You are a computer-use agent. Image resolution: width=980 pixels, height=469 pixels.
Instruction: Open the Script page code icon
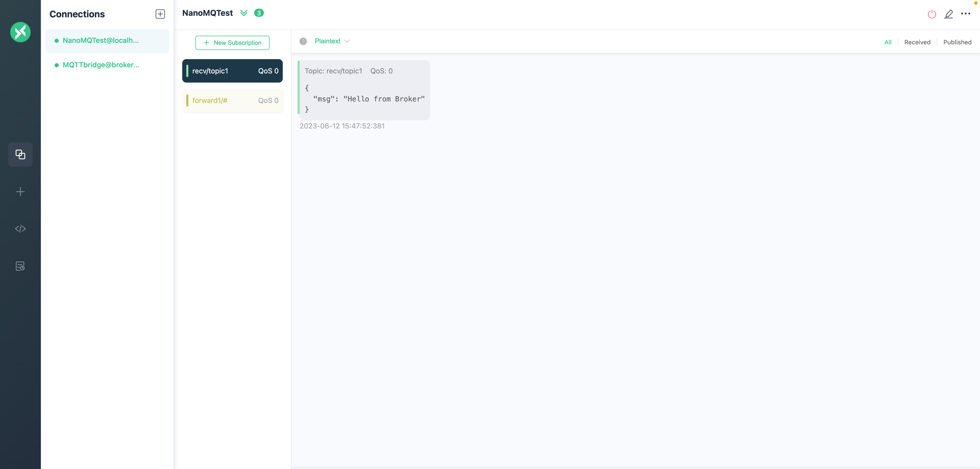(x=20, y=229)
